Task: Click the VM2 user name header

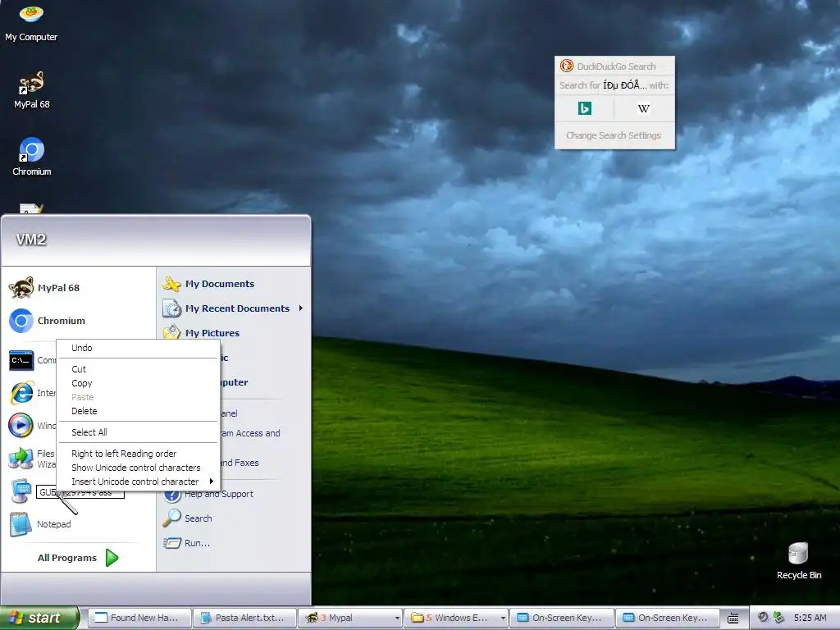Action: [31, 240]
